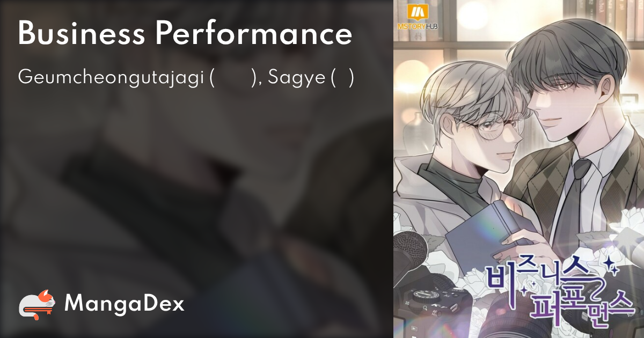Select the author name Geumcheongutajagi
644x338 pixels.
click(x=111, y=78)
